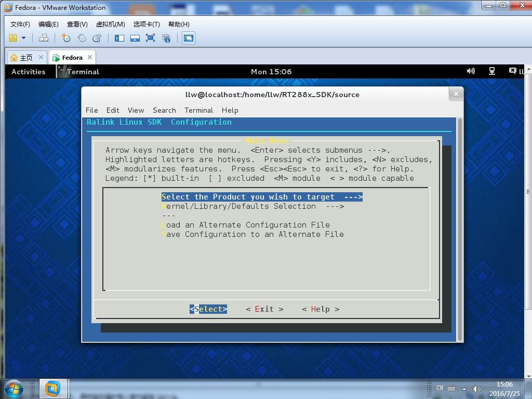This screenshot has height=399, width=532.
Task: Click Activities in the GNOME top bar
Action: [x=29, y=72]
